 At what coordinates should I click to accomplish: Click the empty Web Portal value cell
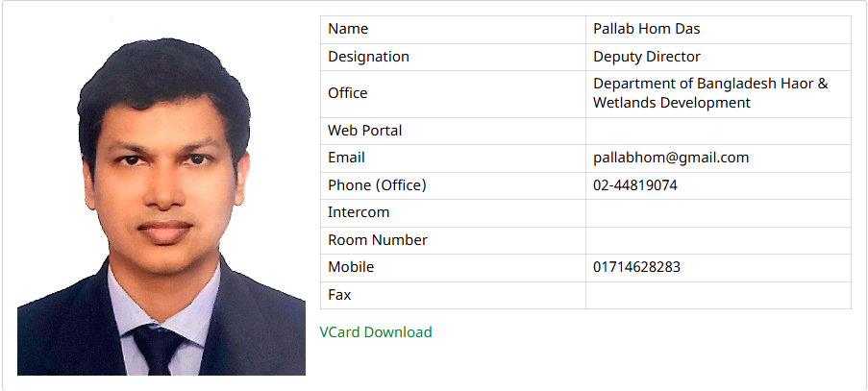[x=718, y=131]
